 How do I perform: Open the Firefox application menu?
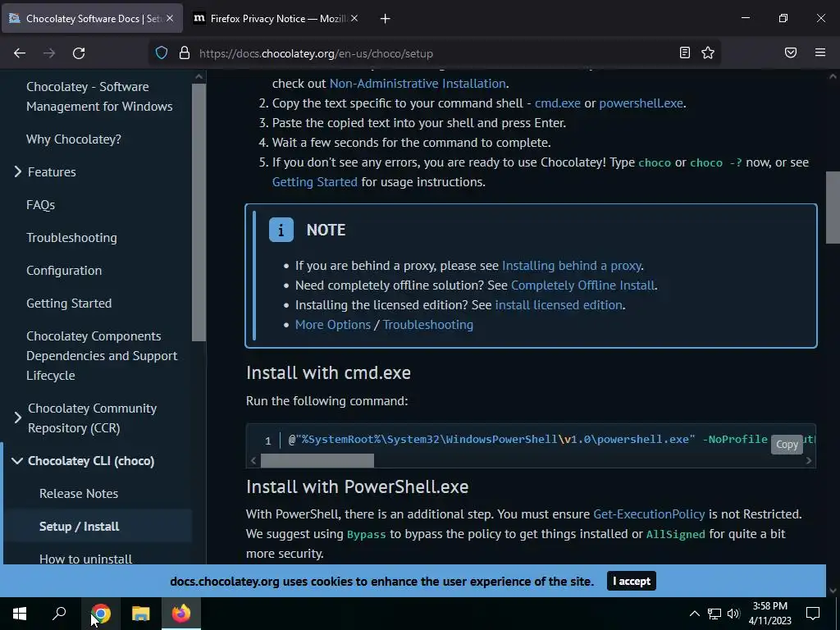[x=820, y=52]
